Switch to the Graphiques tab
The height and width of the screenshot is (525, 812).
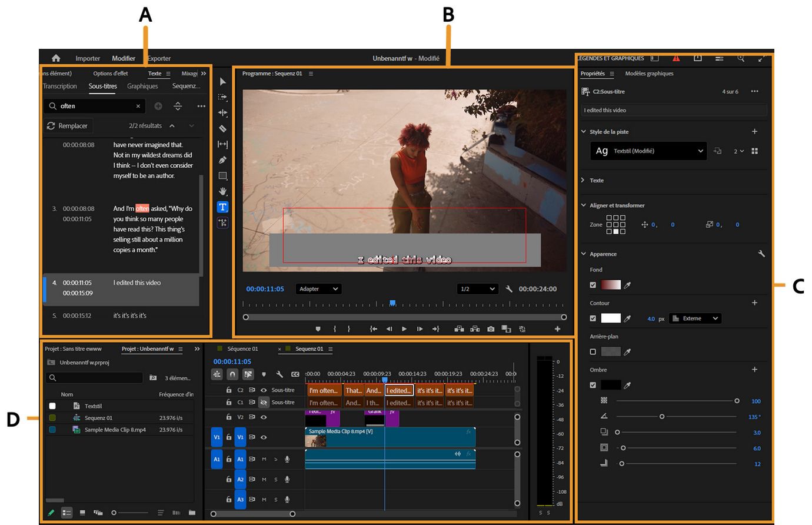click(x=142, y=86)
